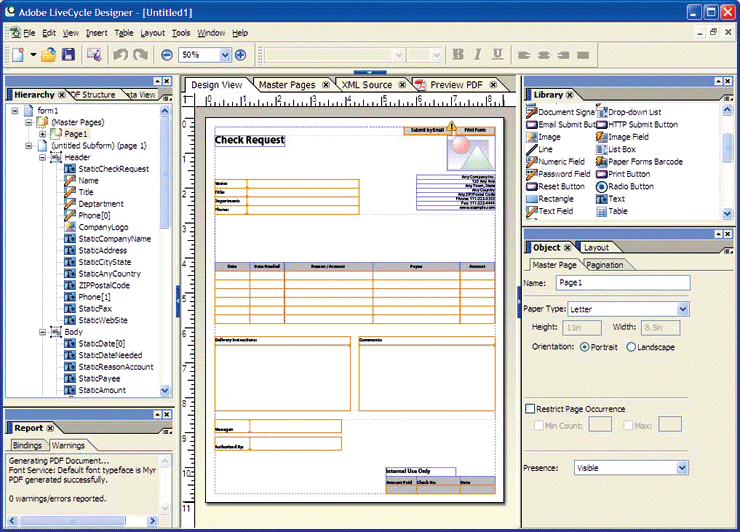Viewport: 740px width, 532px height.
Task: Switch to the Warnings tab in Report
Action: click(x=68, y=445)
